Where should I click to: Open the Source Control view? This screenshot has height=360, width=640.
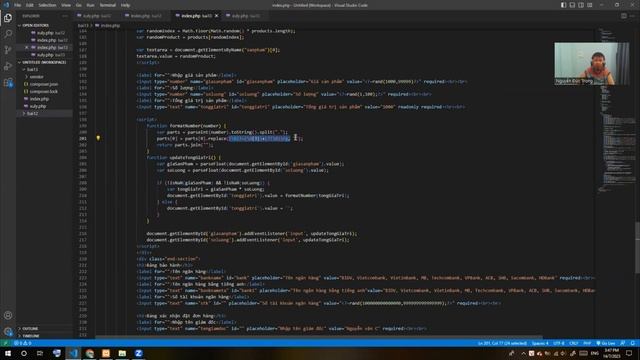tap(8, 50)
